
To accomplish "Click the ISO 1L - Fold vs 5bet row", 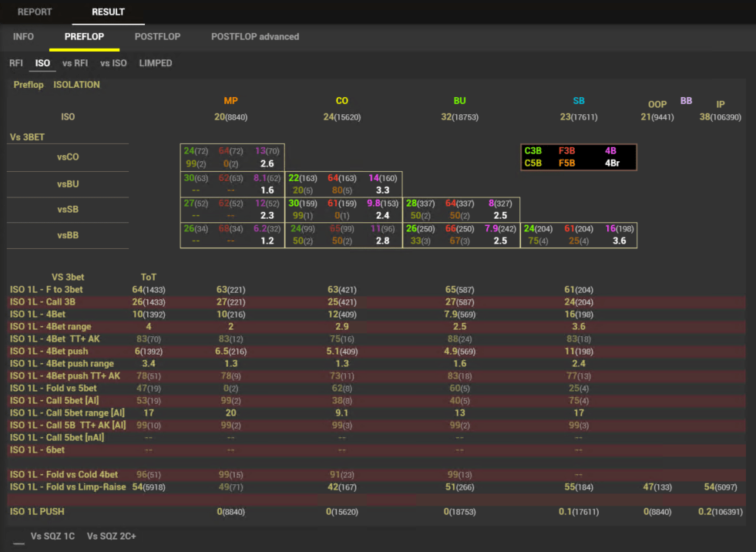I will pyautogui.click(x=377, y=389).
